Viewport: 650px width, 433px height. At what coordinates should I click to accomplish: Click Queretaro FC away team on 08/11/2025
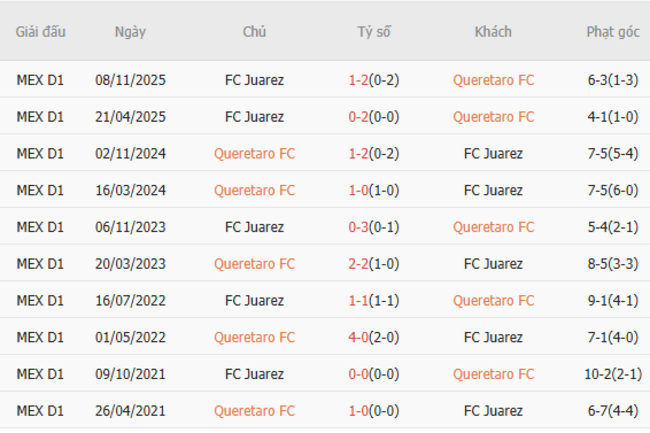click(493, 80)
